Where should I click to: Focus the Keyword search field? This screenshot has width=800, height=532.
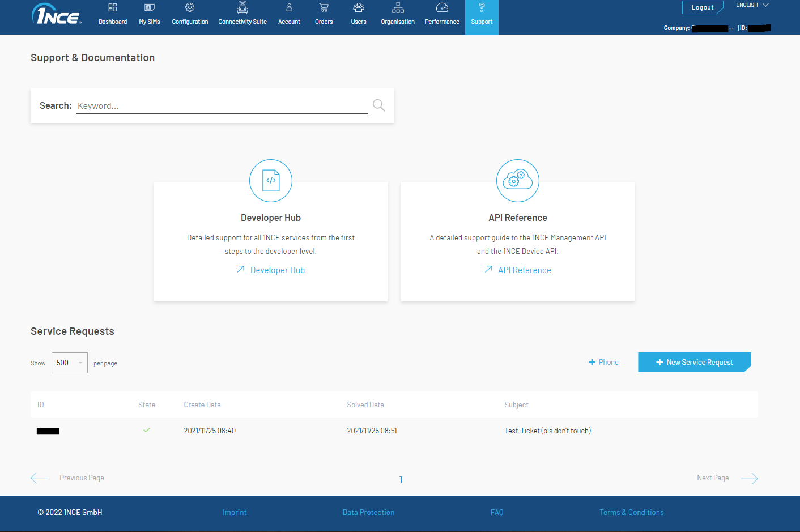[x=222, y=106]
